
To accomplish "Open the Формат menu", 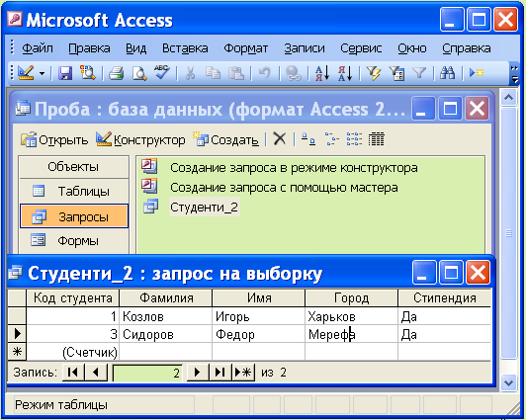I will (245, 48).
